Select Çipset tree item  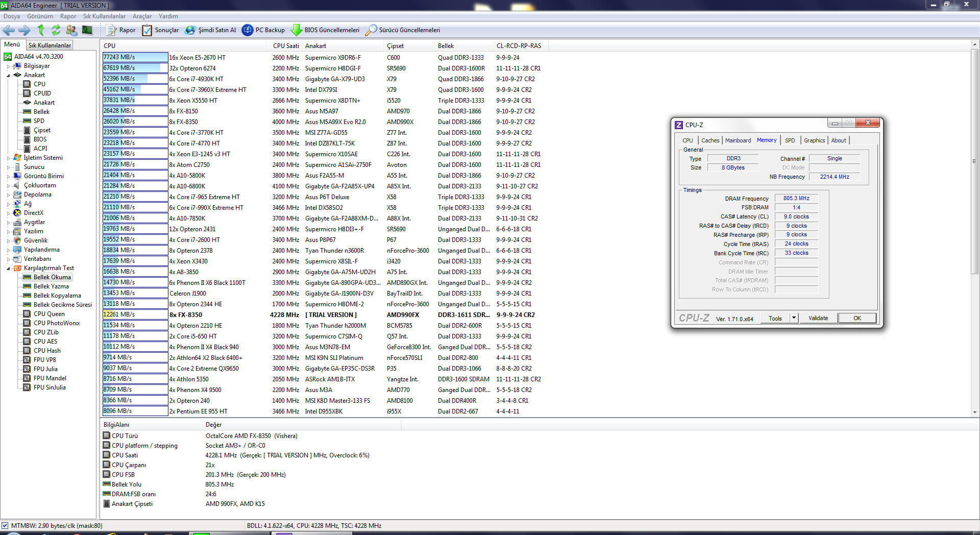(42, 130)
